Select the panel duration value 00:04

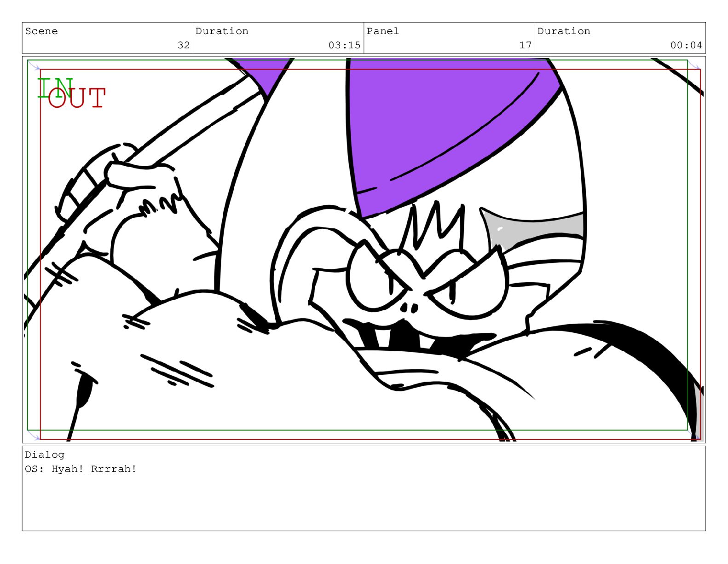686,45
